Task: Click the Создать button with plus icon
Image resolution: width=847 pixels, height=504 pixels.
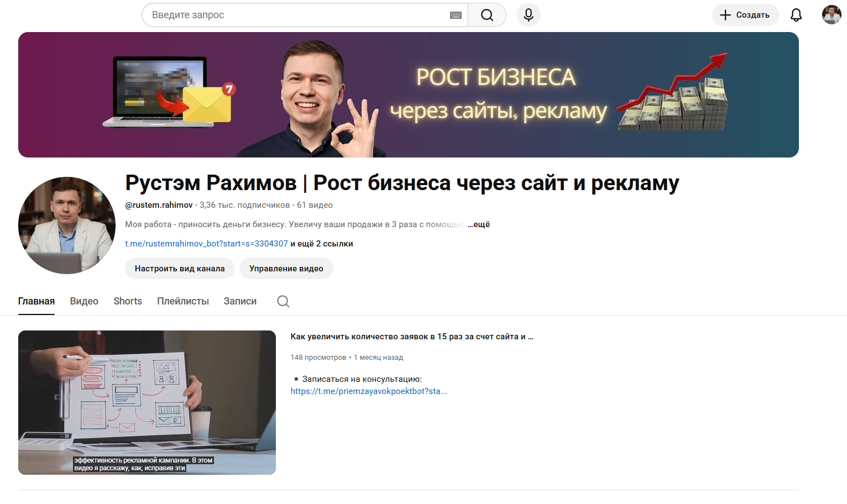Action: point(745,15)
